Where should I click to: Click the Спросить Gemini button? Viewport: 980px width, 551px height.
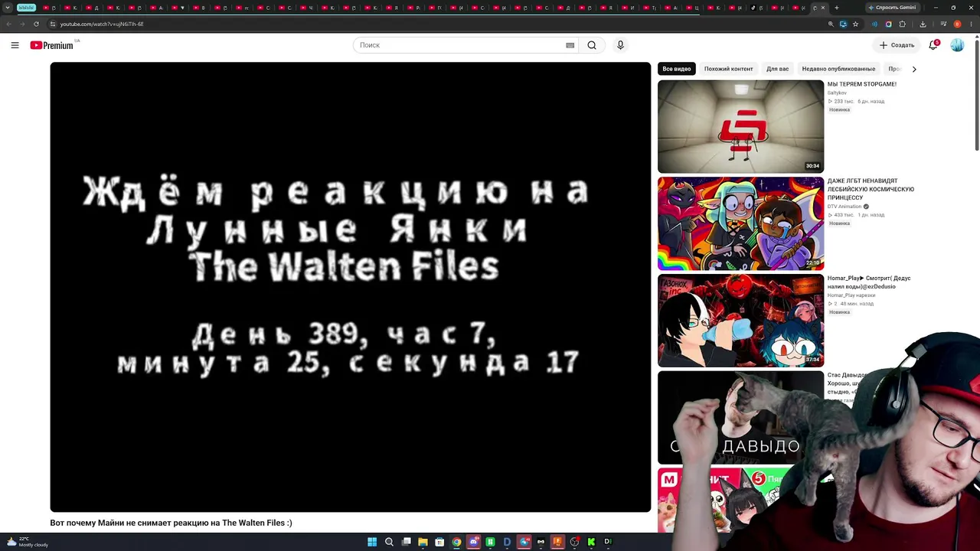pos(892,8)
